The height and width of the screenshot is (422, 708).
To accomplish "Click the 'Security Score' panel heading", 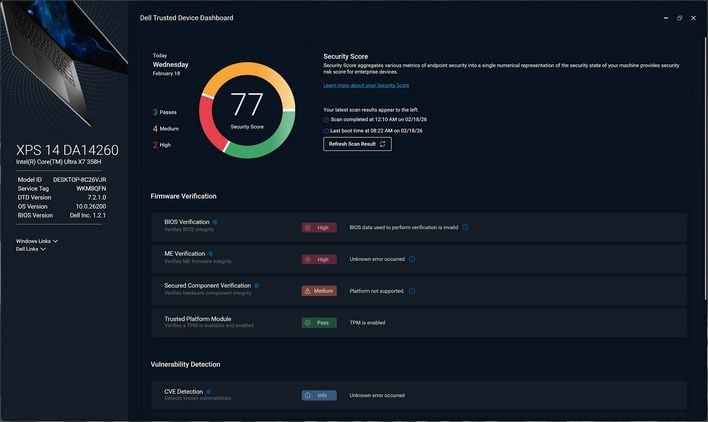I will click(x=345, y=56).
